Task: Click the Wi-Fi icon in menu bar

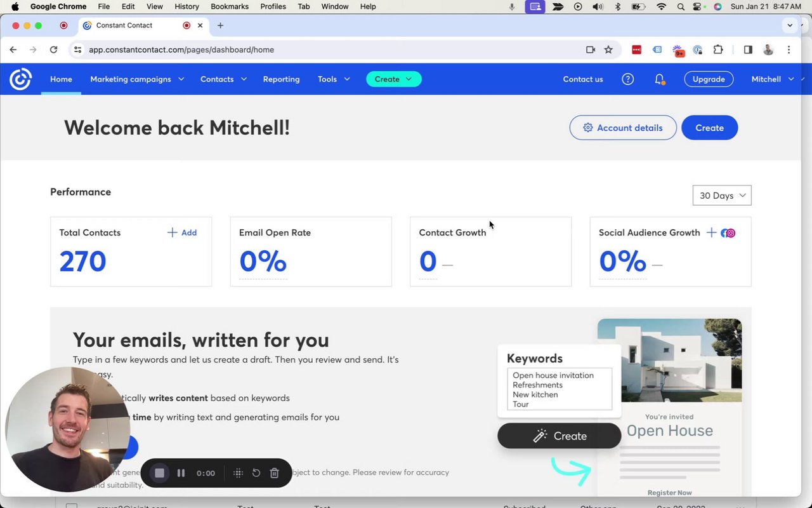Action: [x=662, y=6]
